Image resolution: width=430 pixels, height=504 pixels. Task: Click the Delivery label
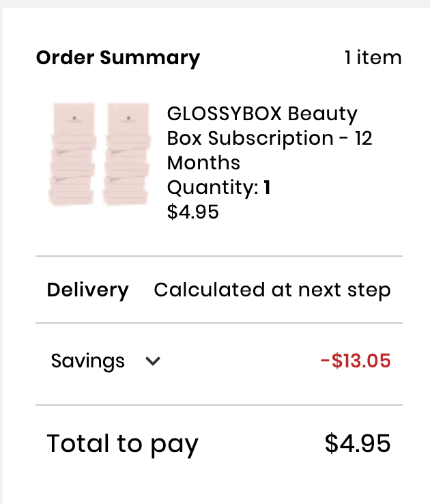pos(87,290)
